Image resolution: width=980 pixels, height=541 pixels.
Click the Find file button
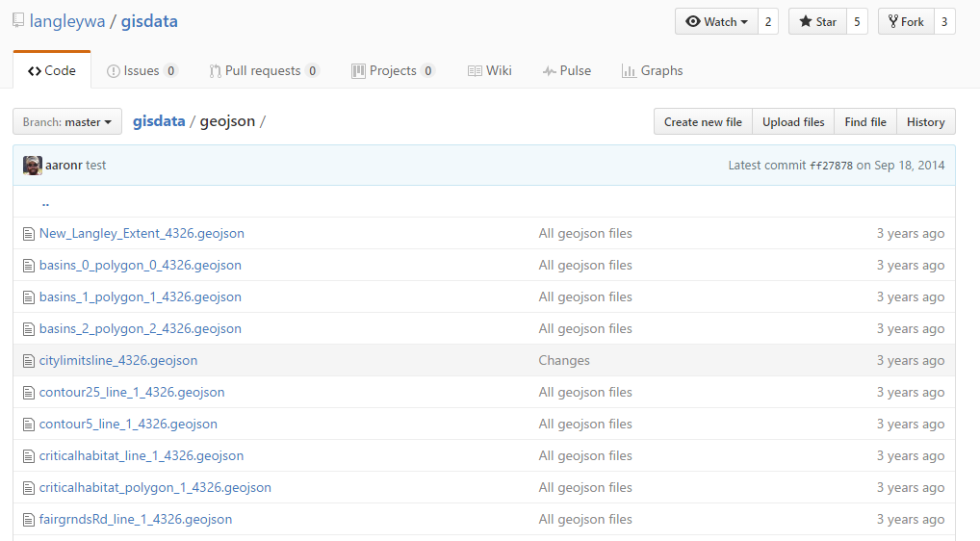[x=865, y=122]
